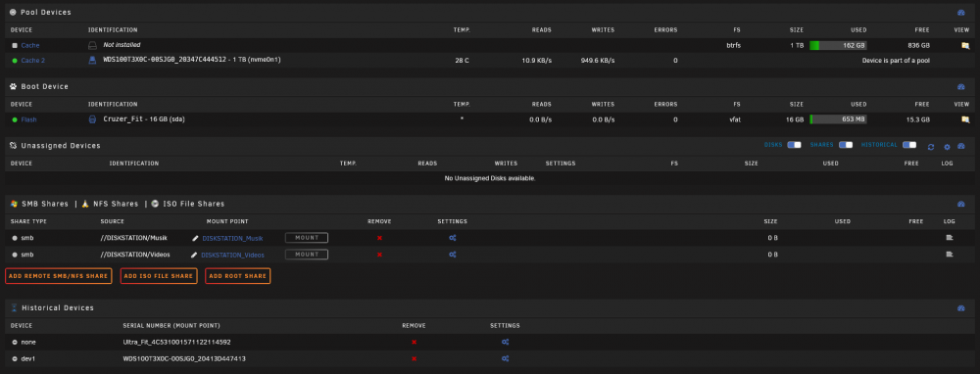The width and height of the screenshot is (980, 374).
Task: Toggle the SHARES switch
Action: click(846, 145)
